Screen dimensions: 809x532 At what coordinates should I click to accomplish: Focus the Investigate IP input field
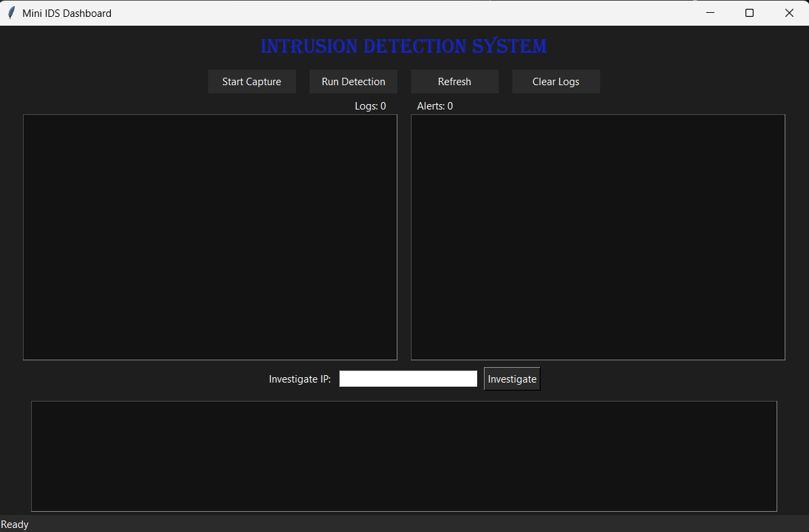point(408,379)
